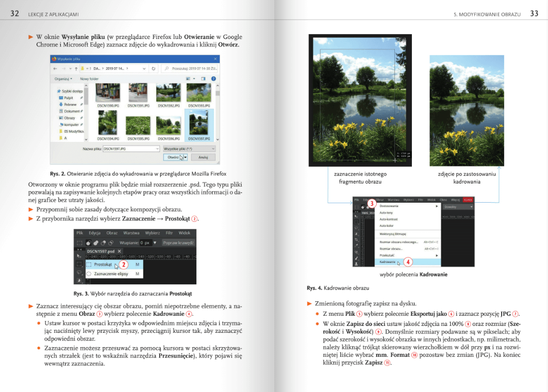The height and width of the screenshot is (392, 548).
Task: Choose Zaznaczenie elipsy from the flyout
Action: 114,274
